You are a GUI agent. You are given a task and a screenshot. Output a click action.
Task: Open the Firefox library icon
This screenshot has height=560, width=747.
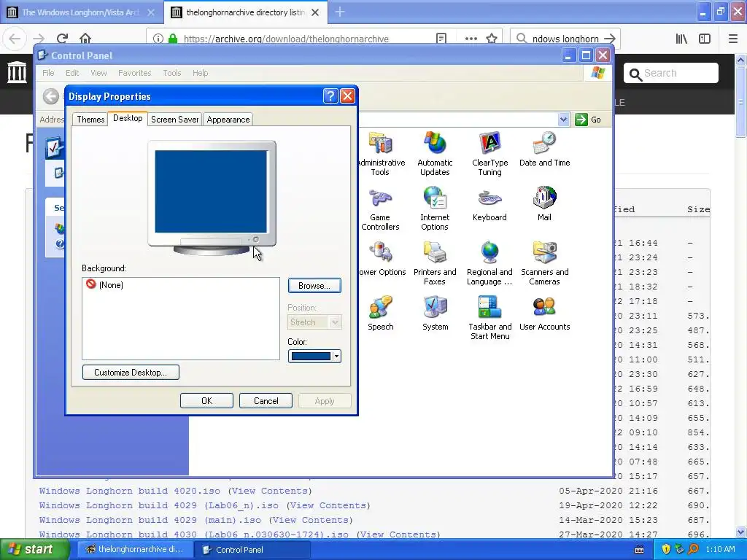[x=681, y=39]
